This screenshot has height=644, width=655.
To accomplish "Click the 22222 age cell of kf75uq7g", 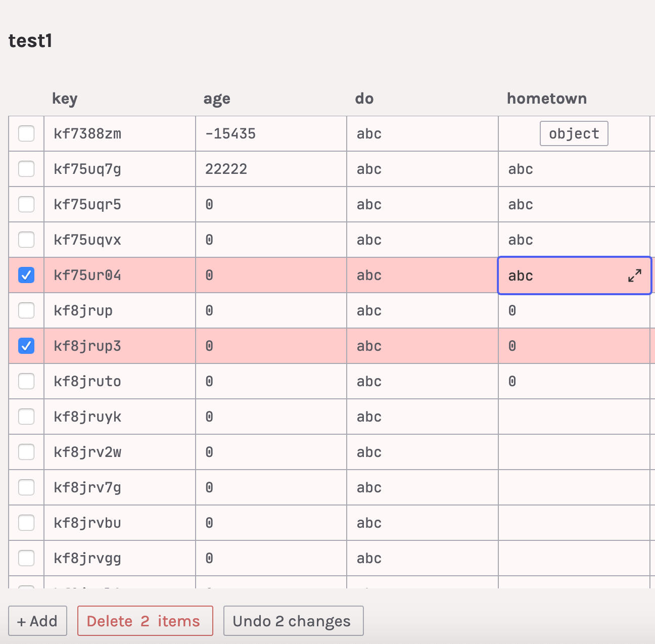I will [x=226, y=169].
